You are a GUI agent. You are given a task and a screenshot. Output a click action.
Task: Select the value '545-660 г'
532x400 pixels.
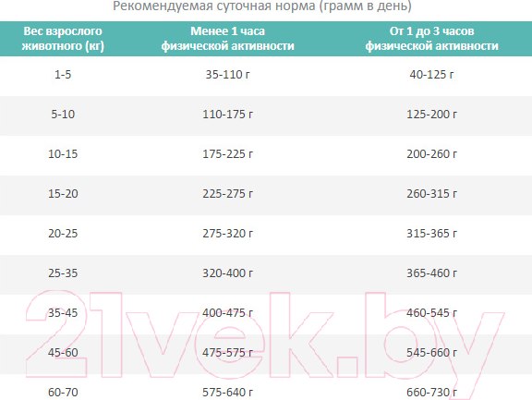tap(431, 352)
